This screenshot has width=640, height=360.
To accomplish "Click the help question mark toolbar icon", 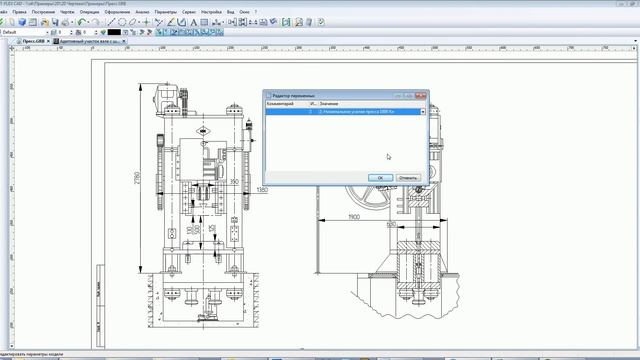I will [321, 22].
